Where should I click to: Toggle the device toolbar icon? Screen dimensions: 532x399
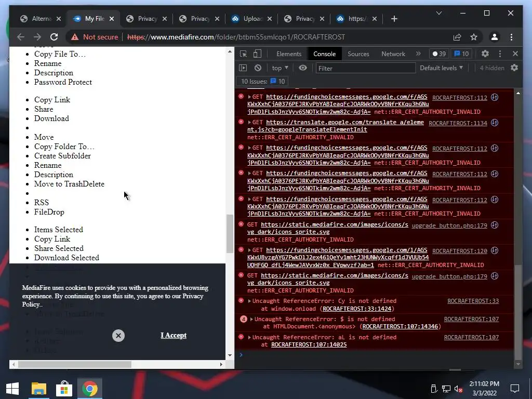[258, 54]
